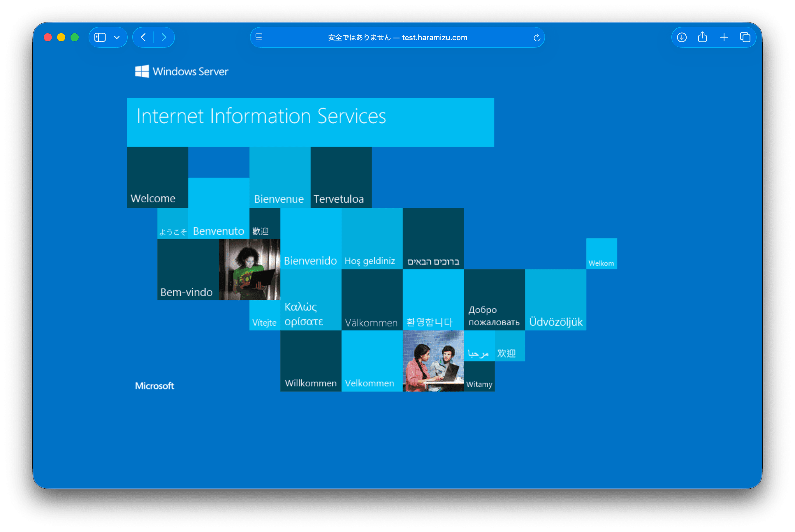795x532 pixels.
Task: Click the green fullscreen window button
Action: coord(75,37)
